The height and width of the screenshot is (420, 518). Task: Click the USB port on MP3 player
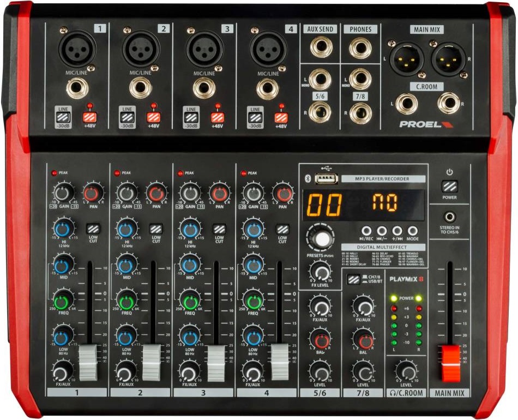[326, 178]
